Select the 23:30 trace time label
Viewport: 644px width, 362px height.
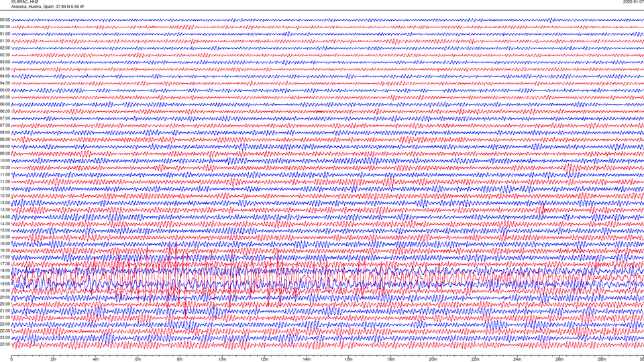5,345
